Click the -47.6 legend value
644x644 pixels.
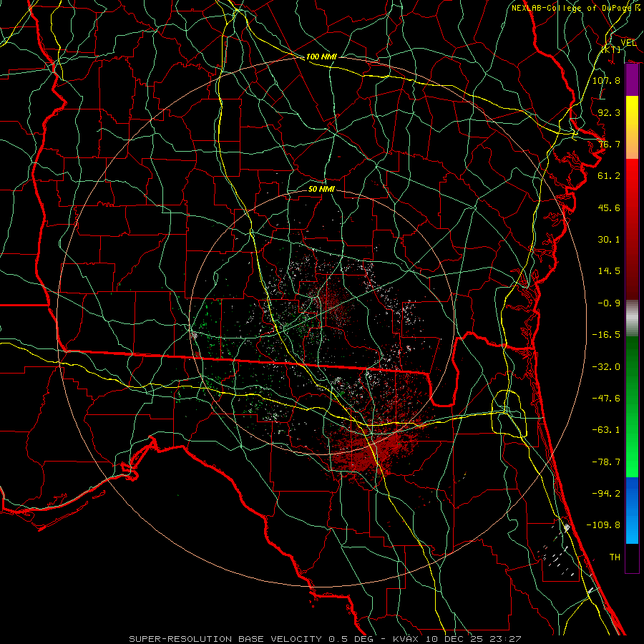click(606, 399)
